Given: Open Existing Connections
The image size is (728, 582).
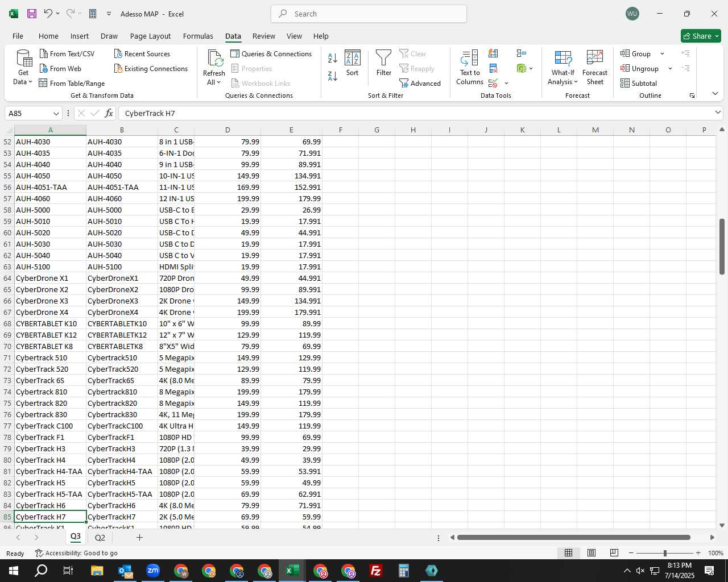Looking at the screenshot, I should [151, 68].
